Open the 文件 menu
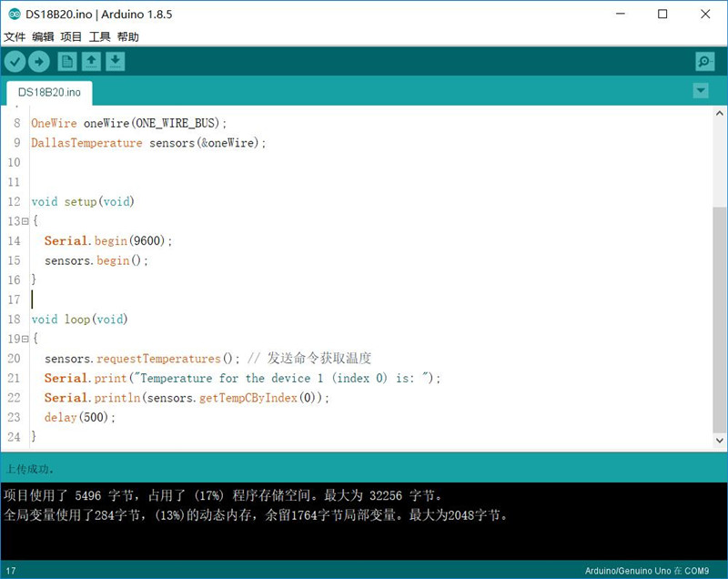 (16, 36)
